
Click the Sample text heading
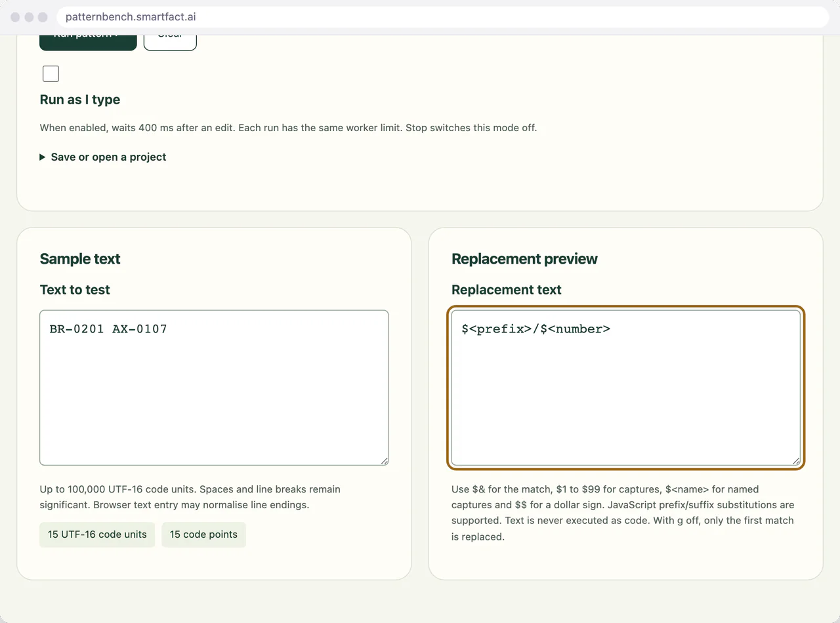click(x=80, y=259)
